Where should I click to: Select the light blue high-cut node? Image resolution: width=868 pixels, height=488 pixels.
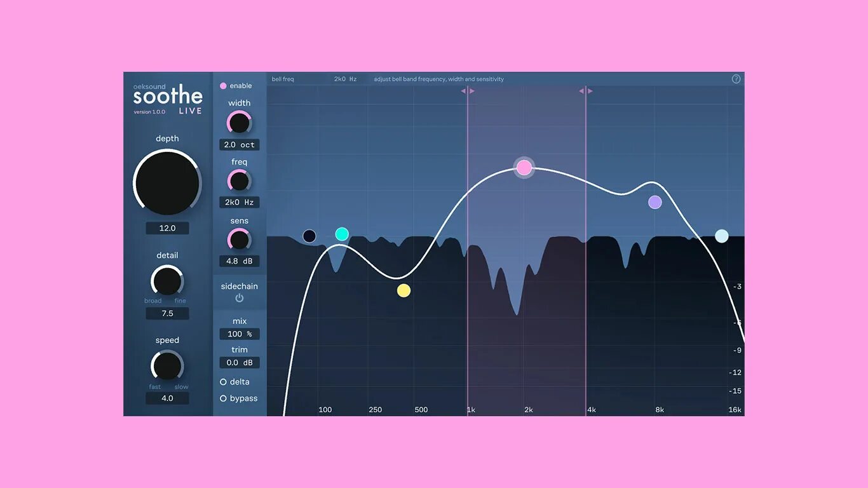tap(722, 236)
